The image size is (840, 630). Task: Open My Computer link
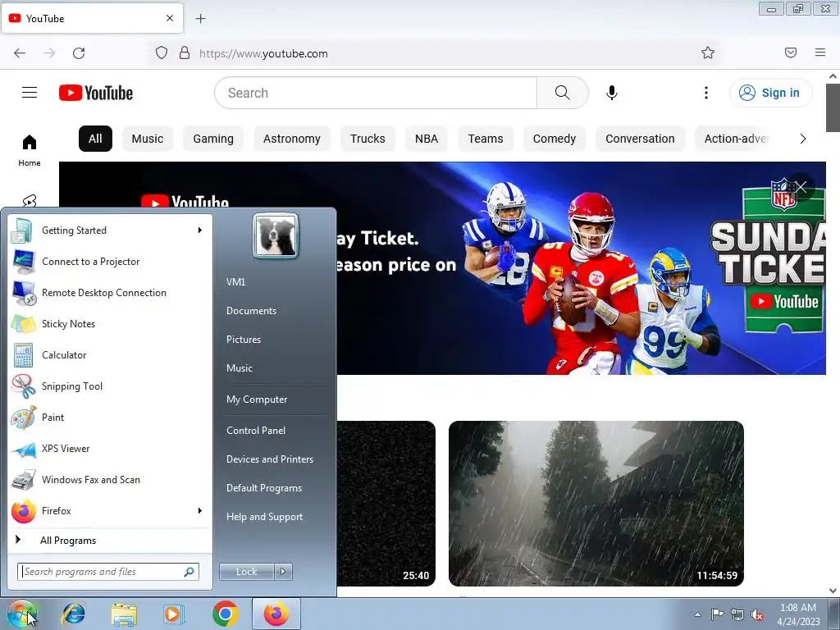pyautogui.click(x=257, y=399)
